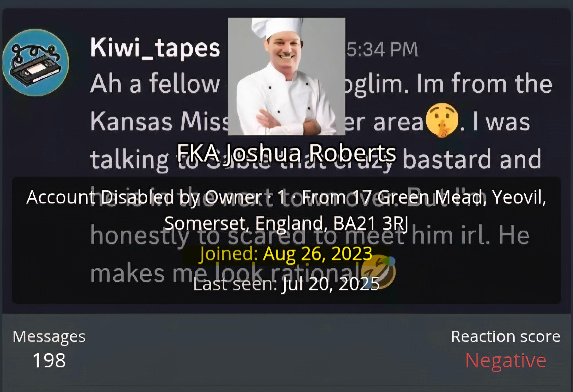The image size is (573, 392).
Task: Open the Reaction score label
Action: 506,336
